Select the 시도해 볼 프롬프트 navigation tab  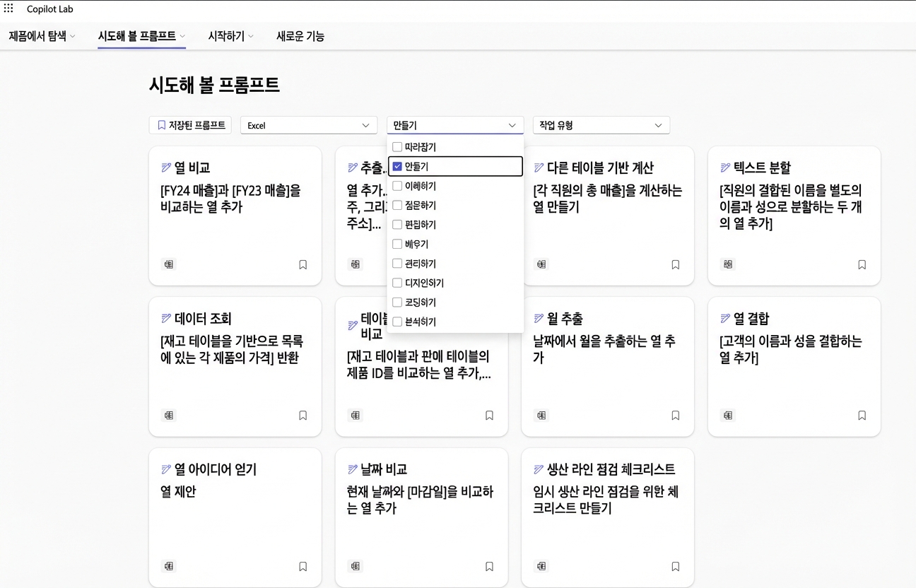pos(141,36)
